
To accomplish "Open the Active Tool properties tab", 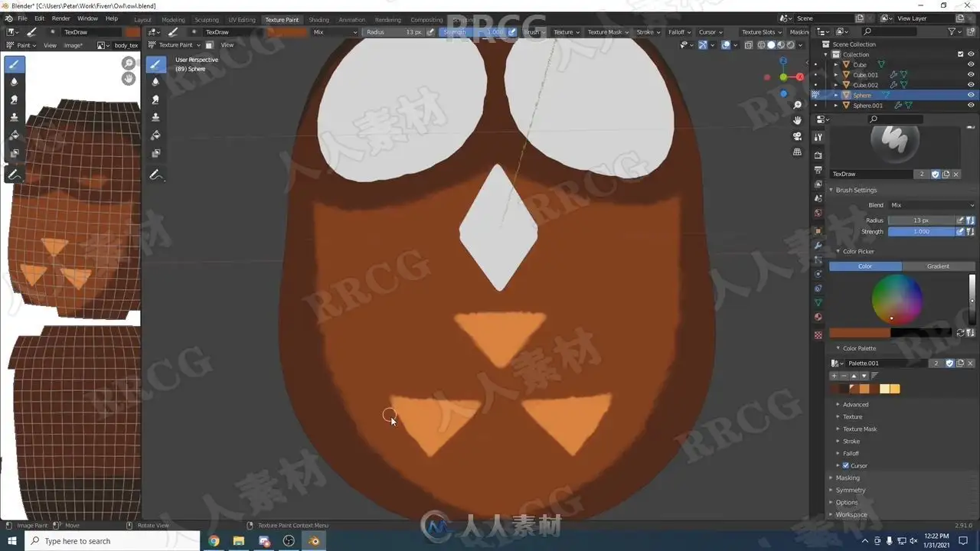I will click(x=818, y=137).
